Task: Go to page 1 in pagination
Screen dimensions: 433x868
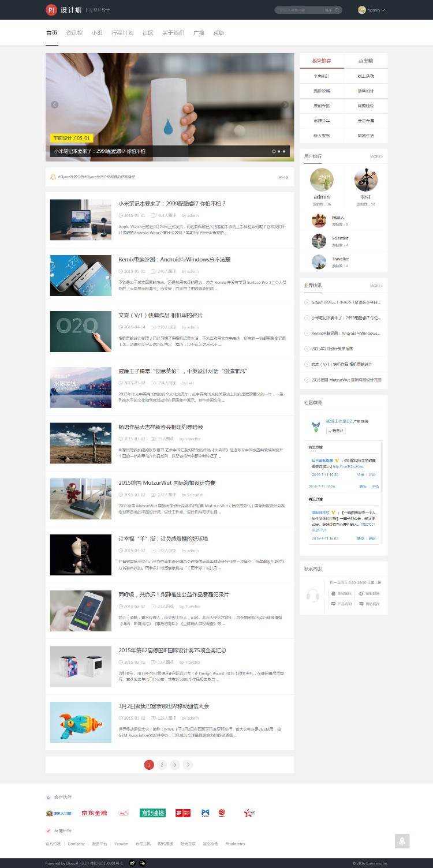Action: click(149, 765)
